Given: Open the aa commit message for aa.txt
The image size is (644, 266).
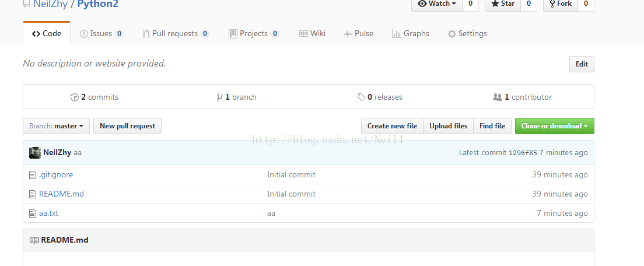Looking at the screenshot, I should [x=271, y=213].
